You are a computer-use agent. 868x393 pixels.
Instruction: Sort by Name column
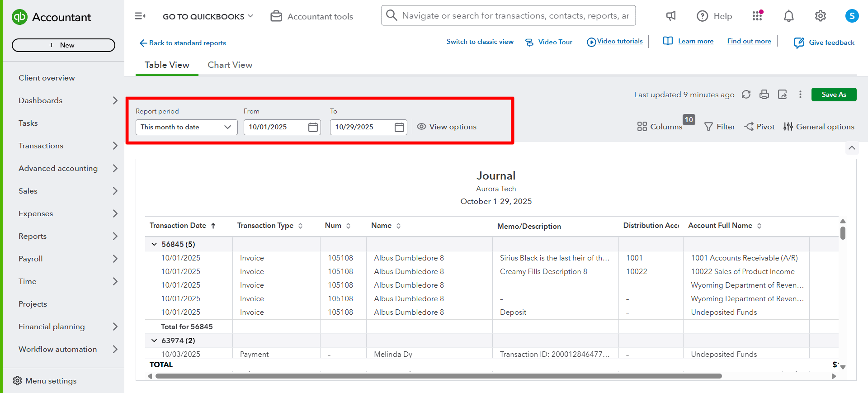click(386, 226)
